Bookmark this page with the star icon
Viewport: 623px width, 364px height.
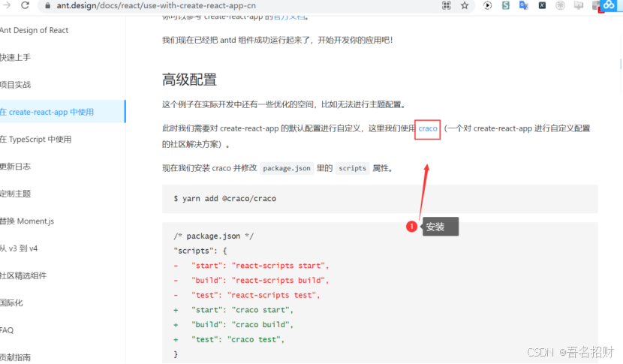(465, 5)
